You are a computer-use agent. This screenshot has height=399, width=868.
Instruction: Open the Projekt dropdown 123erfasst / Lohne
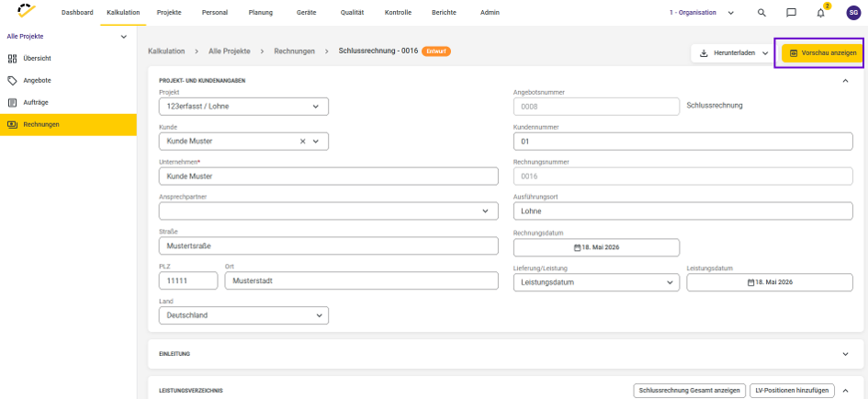pos(243,107)
